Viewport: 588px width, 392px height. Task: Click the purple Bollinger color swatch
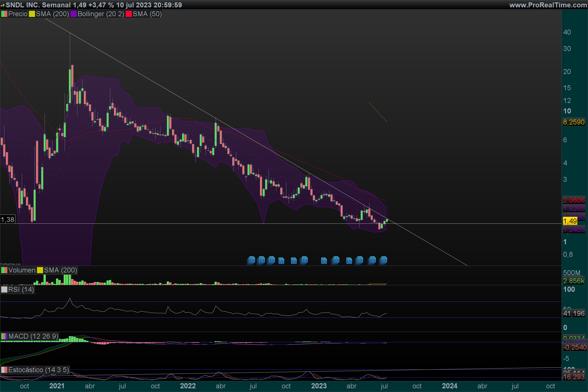tap(73, 14)
